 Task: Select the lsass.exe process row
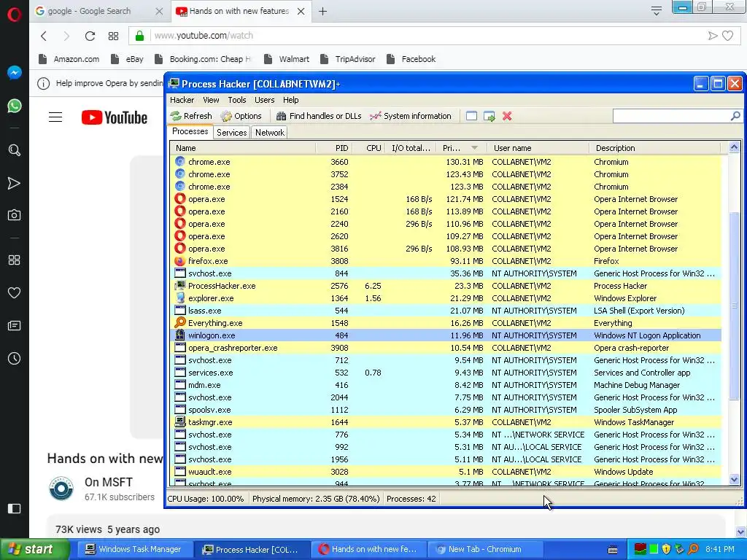[446, 311]
